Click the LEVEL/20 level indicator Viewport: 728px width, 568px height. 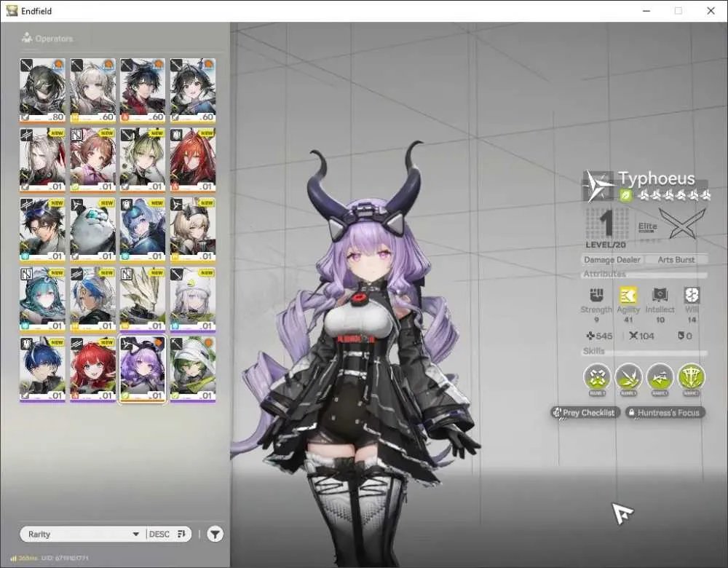click(606, 245)
